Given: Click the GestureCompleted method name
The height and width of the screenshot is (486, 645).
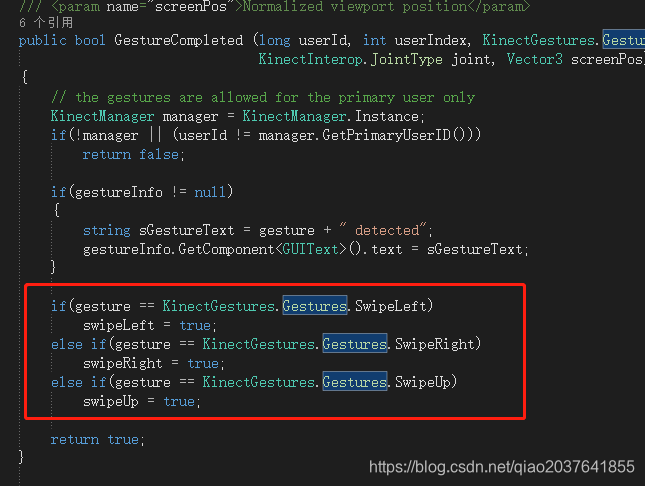Looking at the screenshot, I should (x=179, y=40).
